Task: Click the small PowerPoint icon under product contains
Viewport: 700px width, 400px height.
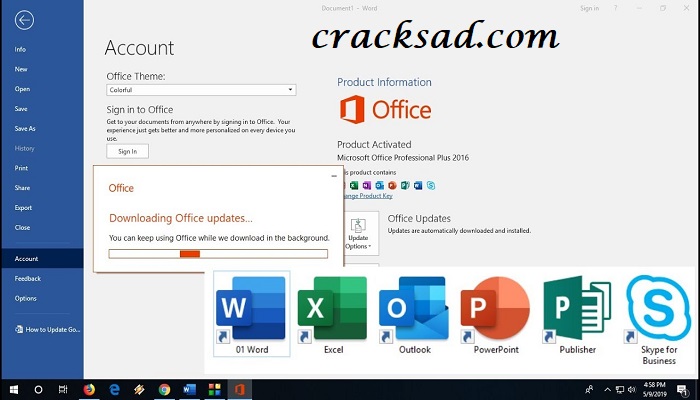Action: coord(392,185)
